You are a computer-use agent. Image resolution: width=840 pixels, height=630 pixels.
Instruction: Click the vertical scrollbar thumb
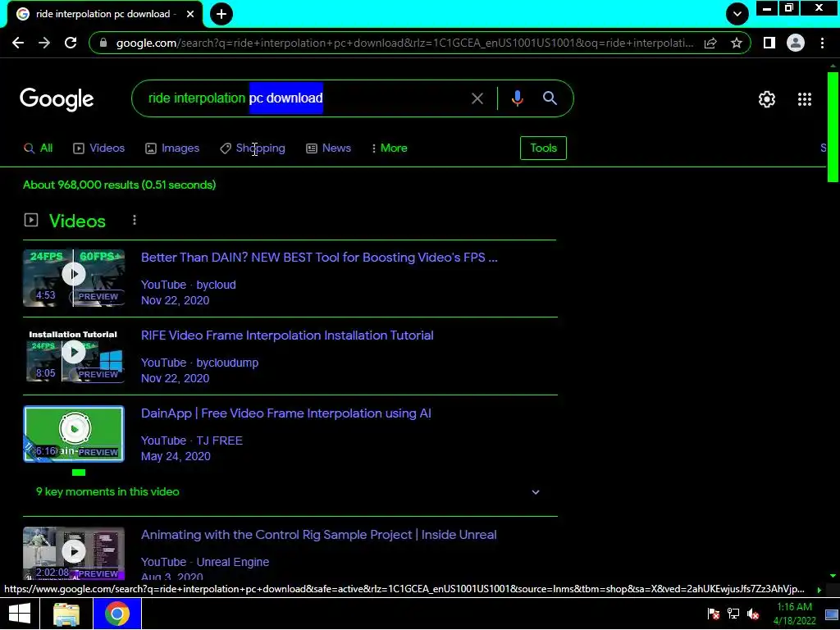833,127
